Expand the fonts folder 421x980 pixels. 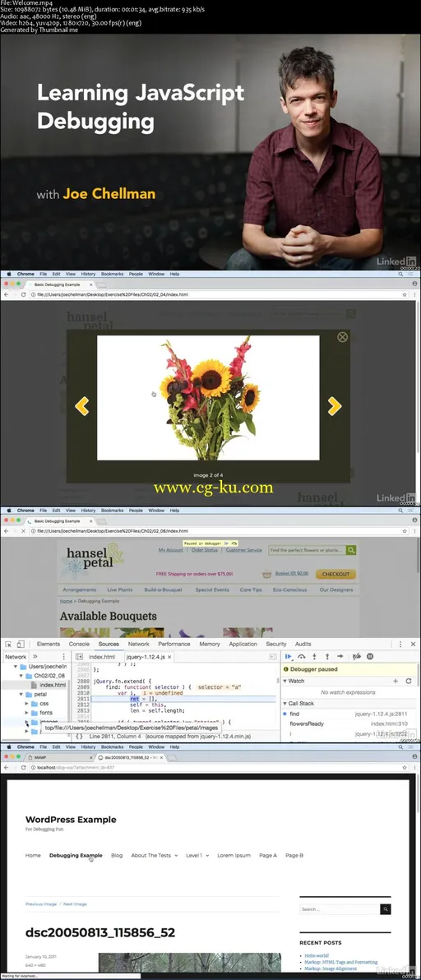coord(27,713)
